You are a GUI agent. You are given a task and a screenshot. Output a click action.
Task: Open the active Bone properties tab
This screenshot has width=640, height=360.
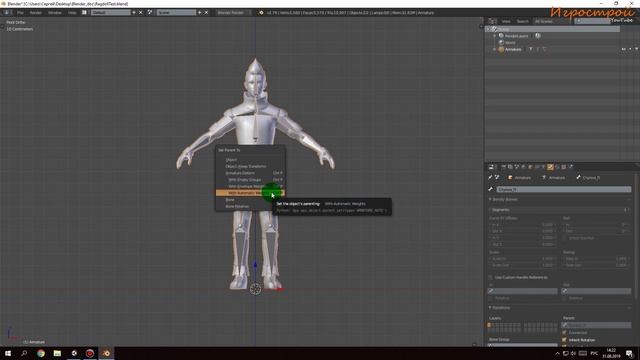coord(550,167)
